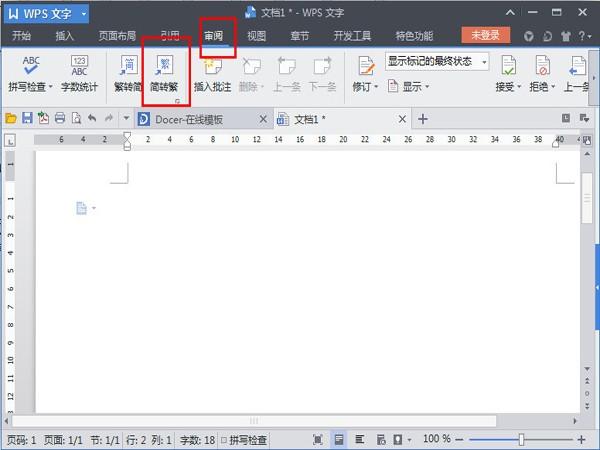Expand the 接受 dropdown arrow
Viewport: 600px width, 450px height.
pyautogui.click(x=519, y=87)
